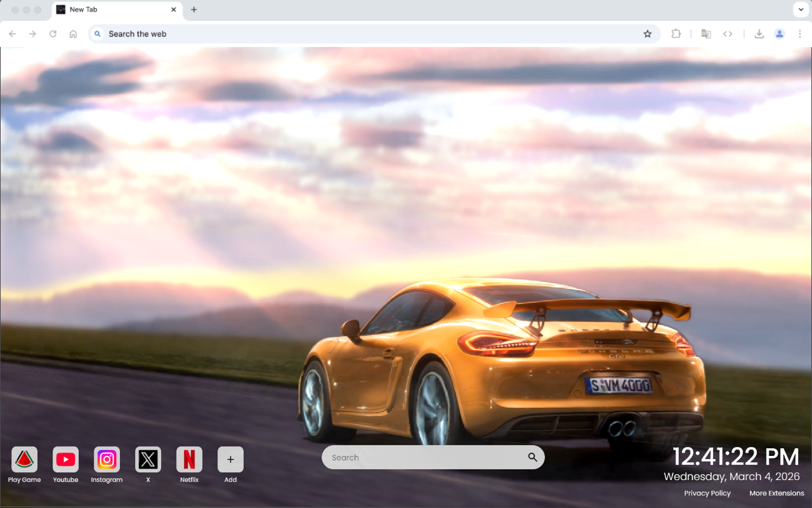The width and height of the screenshot is (812, 508).
Task: Click the browser forward arrow
Action: click(x=32, y=34)
